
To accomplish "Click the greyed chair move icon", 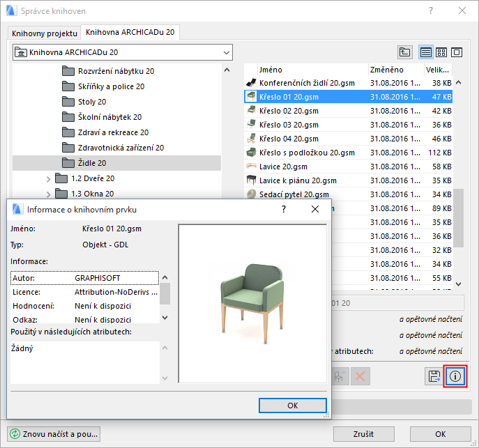I will (340, 376).
